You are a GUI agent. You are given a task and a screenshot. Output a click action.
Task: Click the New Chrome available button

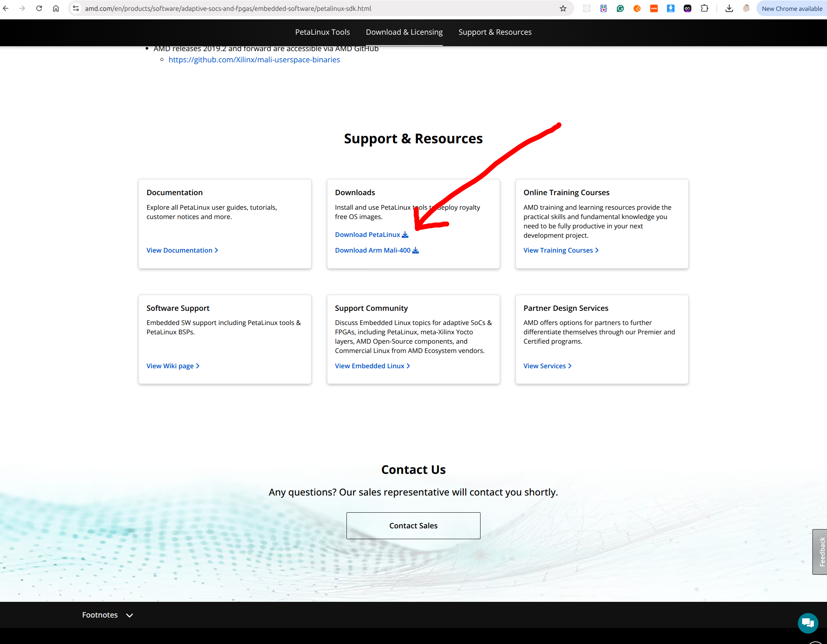point(792,8)
